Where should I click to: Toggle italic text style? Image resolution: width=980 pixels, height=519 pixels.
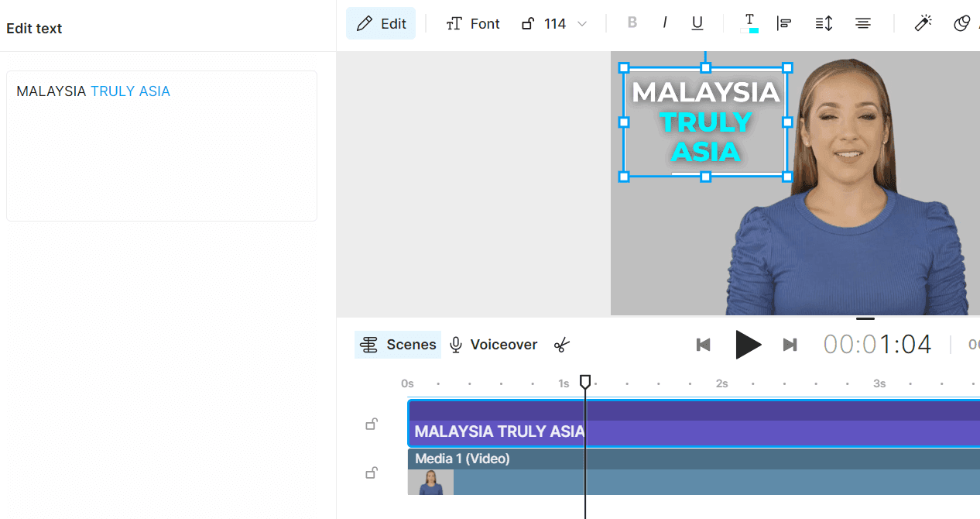pos(664,23)
